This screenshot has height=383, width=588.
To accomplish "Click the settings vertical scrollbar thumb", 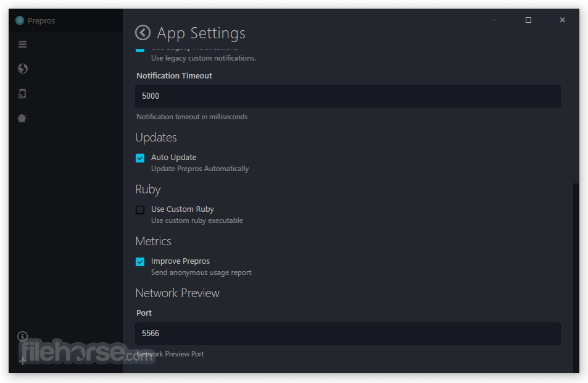I will (576, 278).
